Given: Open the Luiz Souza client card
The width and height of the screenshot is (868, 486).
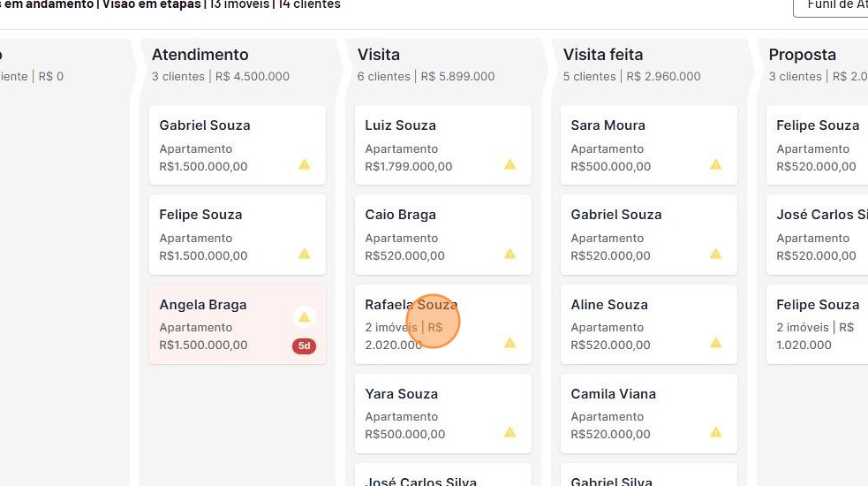Looking at the screenshot, I should (x=442, y=145).
